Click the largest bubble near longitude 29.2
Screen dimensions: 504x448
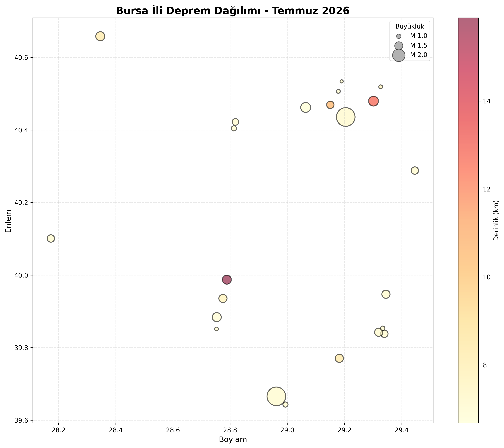click(346, 117)
